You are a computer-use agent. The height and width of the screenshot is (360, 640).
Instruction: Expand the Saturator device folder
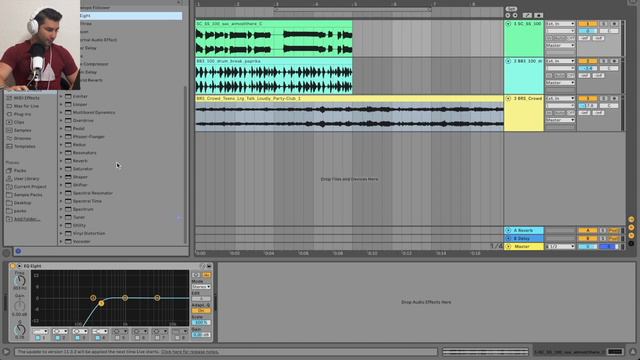coord(61,169)
